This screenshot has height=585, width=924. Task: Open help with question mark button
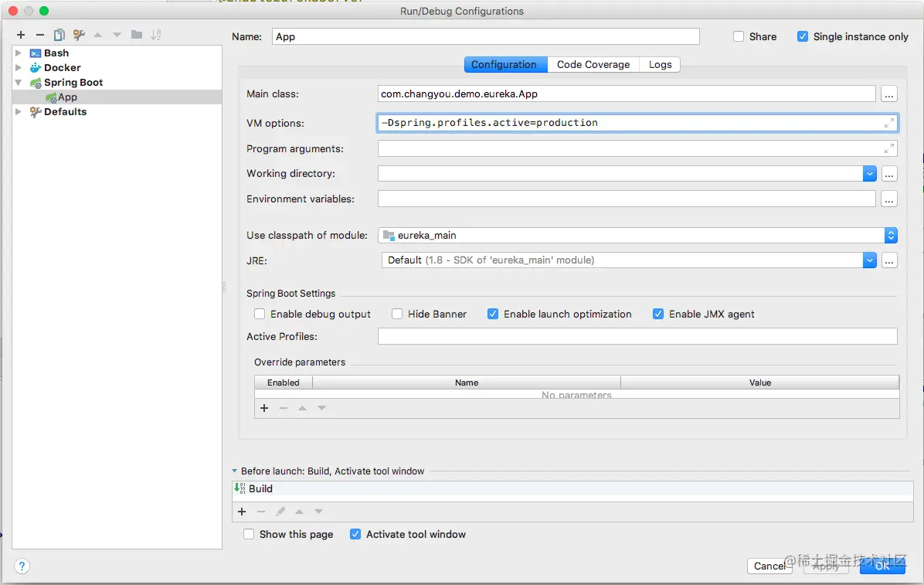click(x=22, y=566)
